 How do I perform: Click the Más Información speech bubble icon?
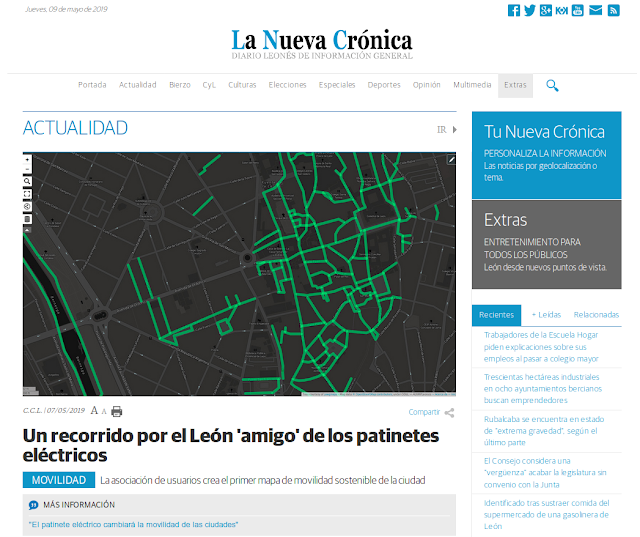[x=33, y=505]
